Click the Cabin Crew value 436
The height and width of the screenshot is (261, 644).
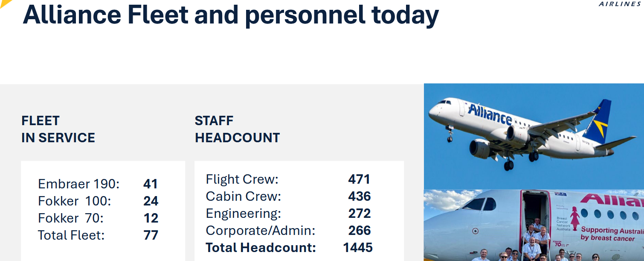pos(359,196)
